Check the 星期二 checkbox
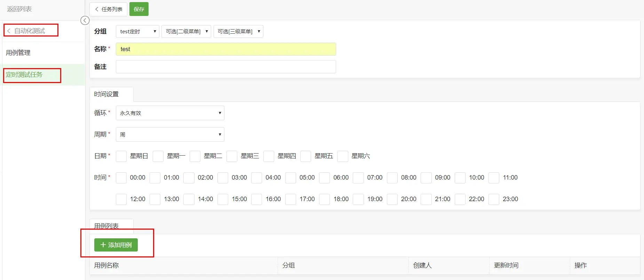Viewport: 644px width, 280px height. [x=195, y=156]
